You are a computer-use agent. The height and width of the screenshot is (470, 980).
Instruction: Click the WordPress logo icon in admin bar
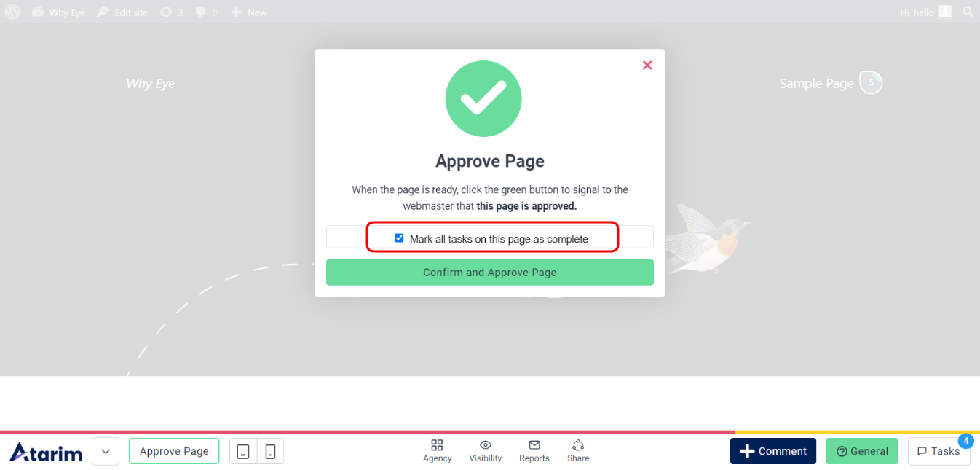click(12, 12)
